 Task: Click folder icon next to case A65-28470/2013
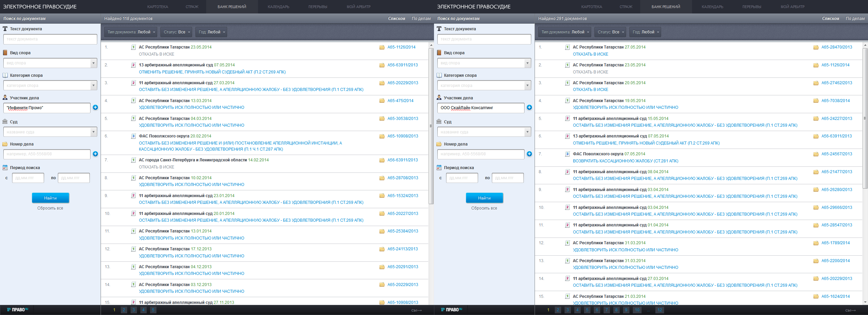[x=816, y=47]
